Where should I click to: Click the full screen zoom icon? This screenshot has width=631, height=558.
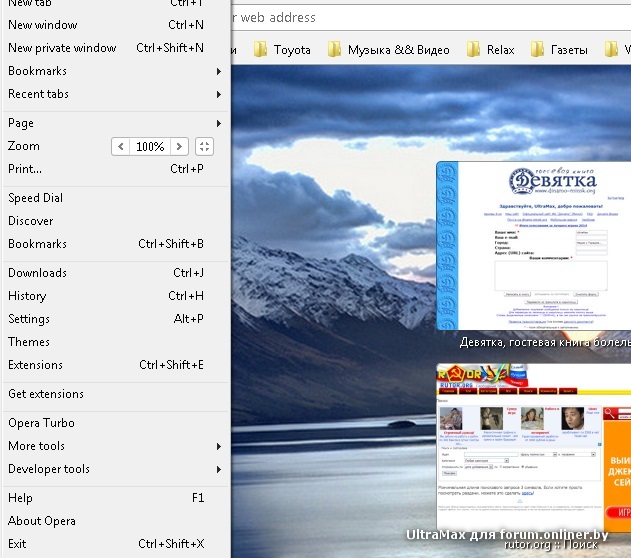tap(204, 146)
